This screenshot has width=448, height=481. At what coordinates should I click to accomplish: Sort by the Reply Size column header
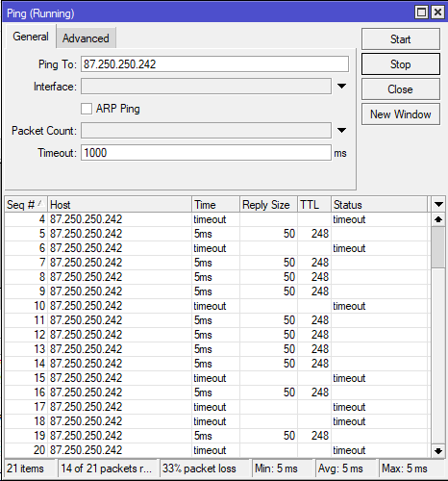[x=268, y=205]
